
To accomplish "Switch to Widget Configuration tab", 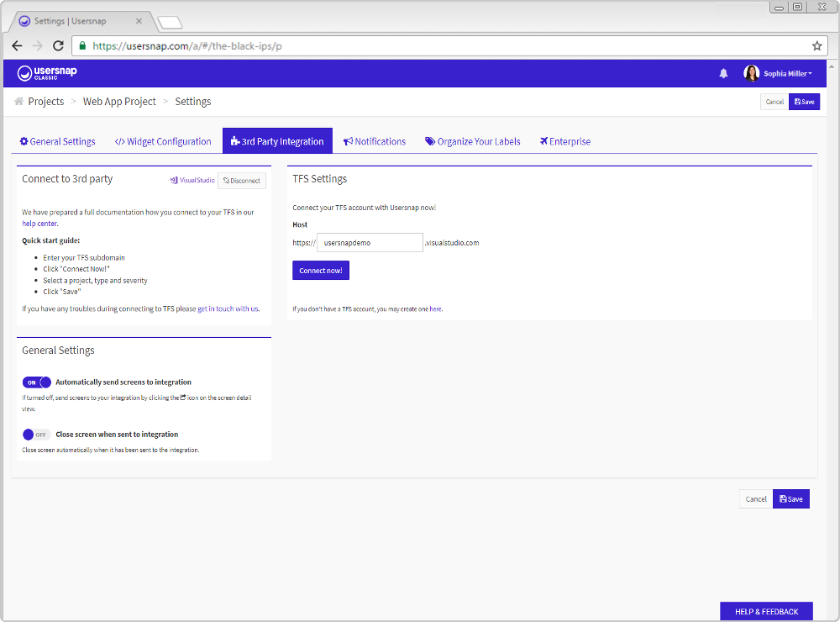I will coord(163,141).
